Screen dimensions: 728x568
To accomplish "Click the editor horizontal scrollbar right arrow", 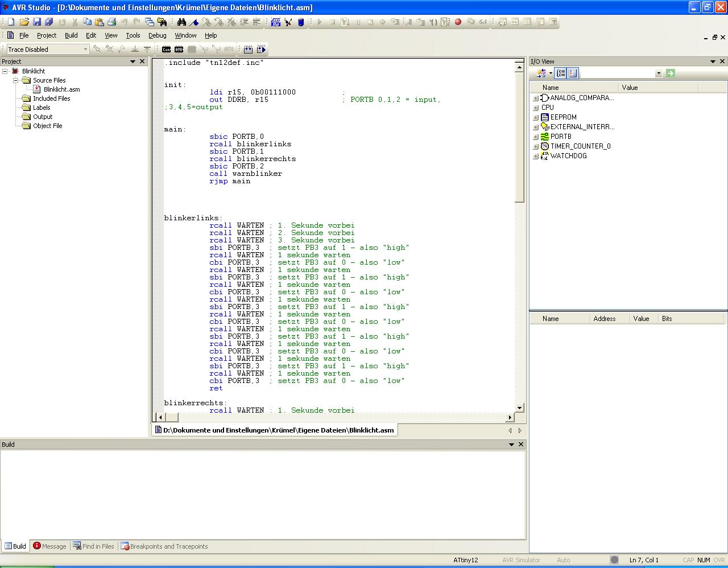I will (x=510, y=417).
